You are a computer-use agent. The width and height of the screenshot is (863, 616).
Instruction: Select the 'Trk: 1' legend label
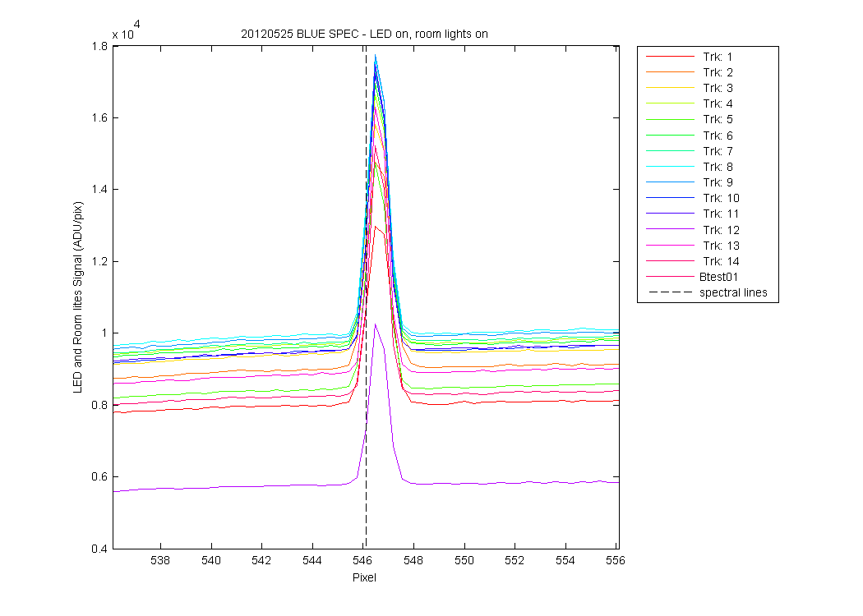718,57
